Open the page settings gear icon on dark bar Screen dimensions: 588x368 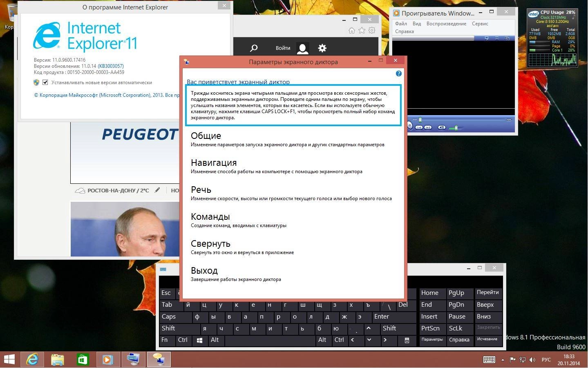point(322,48)
